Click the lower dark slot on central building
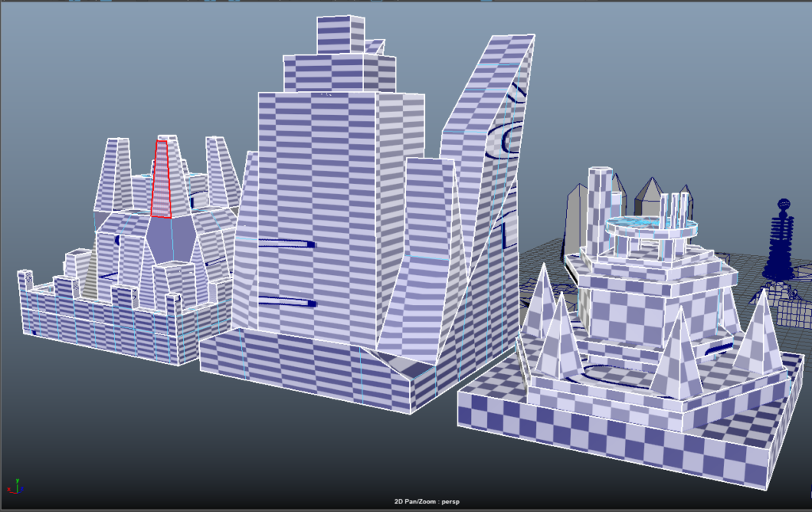Screen dimensions: 812x512 287,301
